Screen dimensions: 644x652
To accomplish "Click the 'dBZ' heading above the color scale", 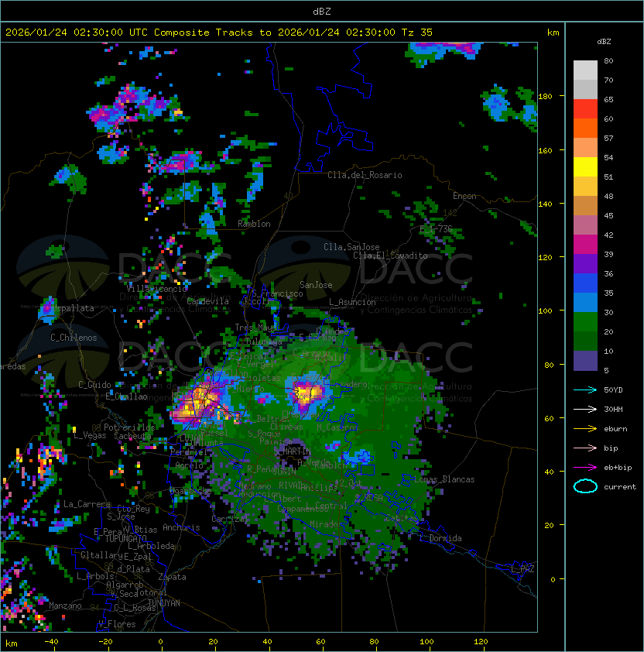I will (x=604, y=42).
